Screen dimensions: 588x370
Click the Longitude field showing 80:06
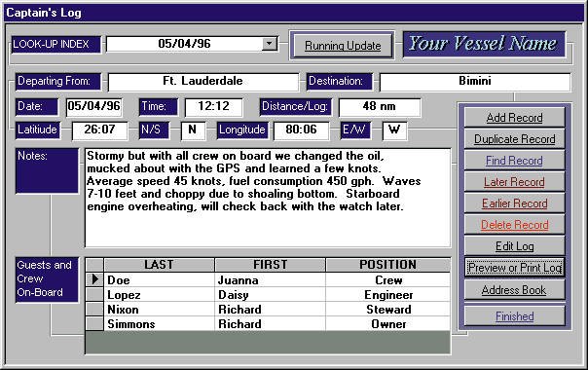(x=301, y=130)
